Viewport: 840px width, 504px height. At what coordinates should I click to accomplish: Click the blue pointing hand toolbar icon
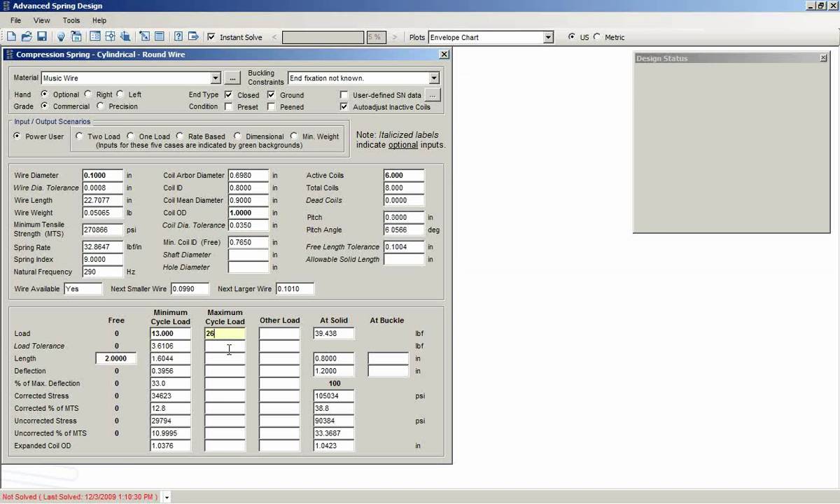pos(125,37)
